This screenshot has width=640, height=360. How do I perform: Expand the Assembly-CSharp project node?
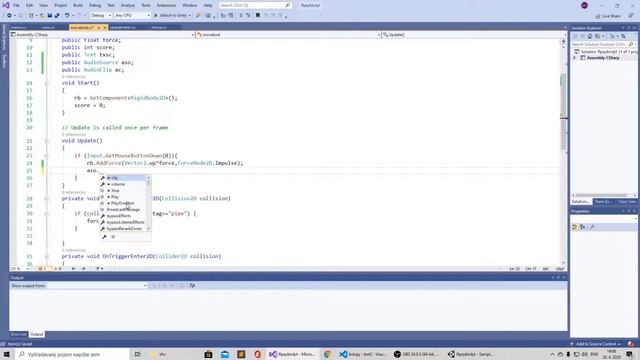[x=575, y=58]
